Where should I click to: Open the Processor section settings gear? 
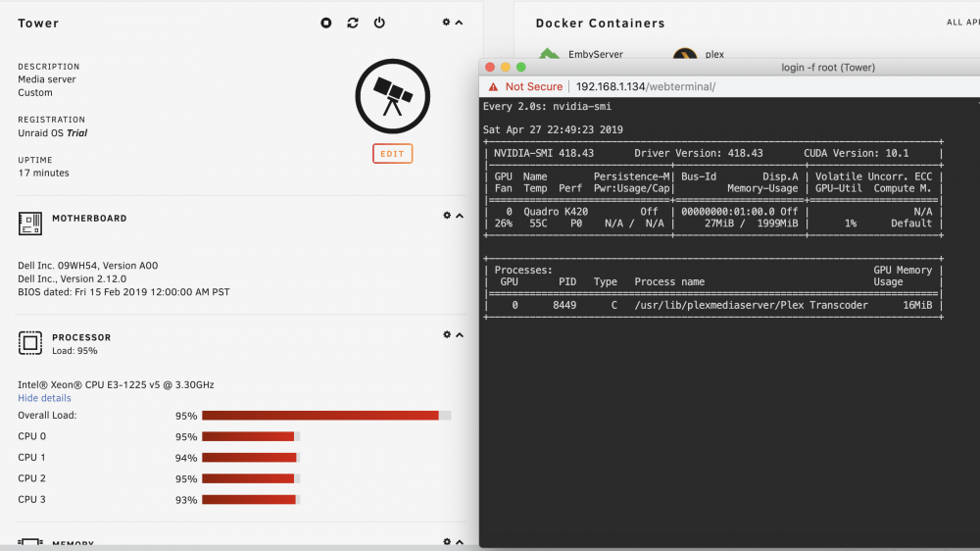click(447, 334)
